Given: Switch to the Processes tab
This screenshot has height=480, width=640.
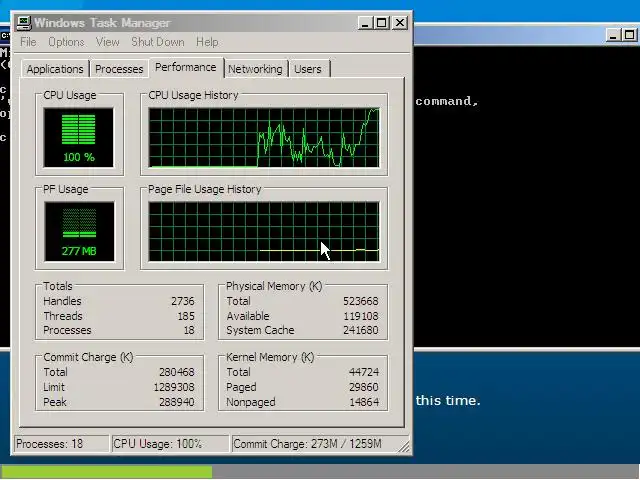Looking at the screenshot, I should pos(119,69).
